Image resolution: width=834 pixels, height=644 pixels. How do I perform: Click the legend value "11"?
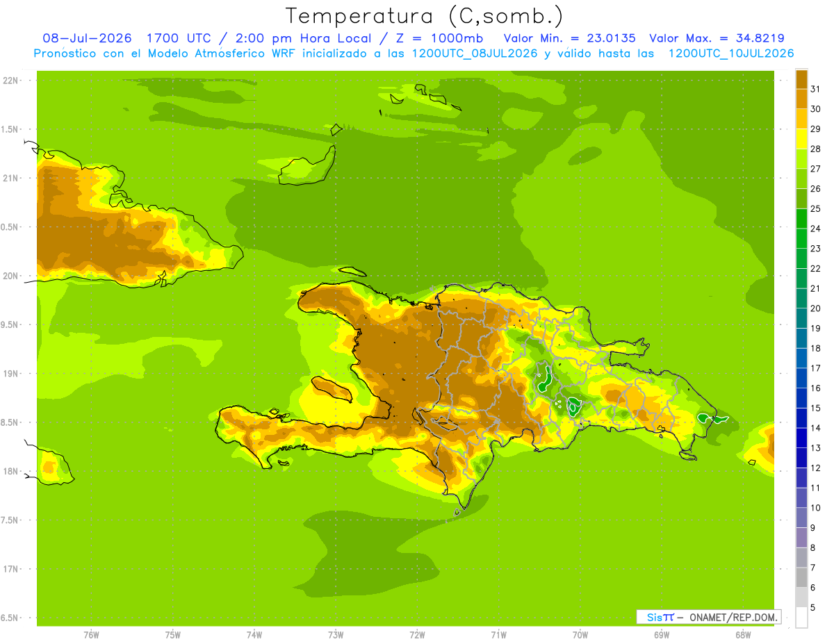click(815, 488)
